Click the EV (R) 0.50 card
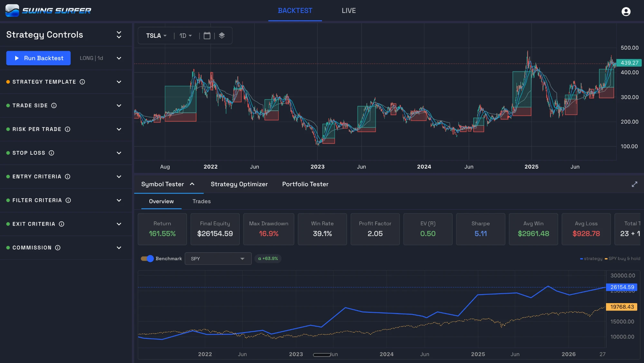The width and height of the screenshot is (644, 363). (x=428, y=229)
